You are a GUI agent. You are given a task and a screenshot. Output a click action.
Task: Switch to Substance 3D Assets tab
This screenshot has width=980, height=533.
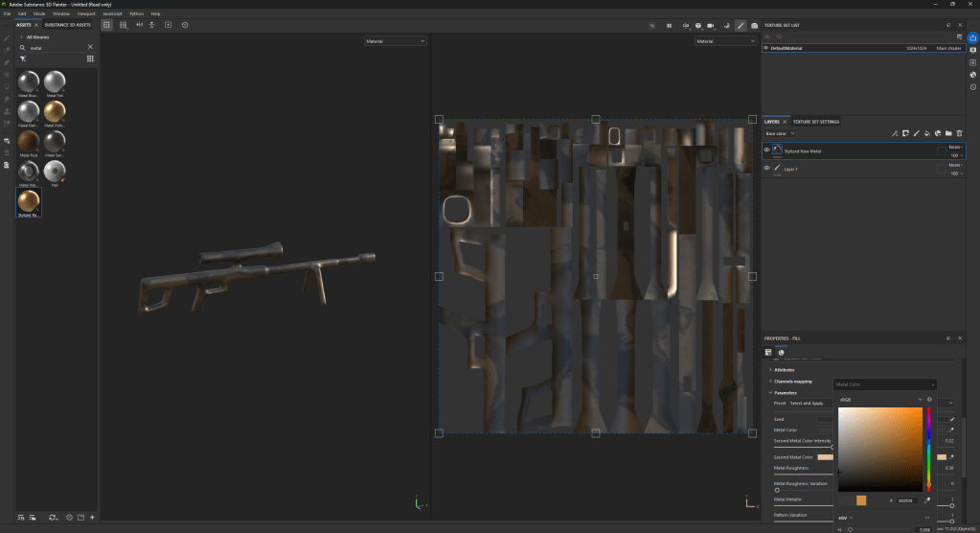pos(68,24)
